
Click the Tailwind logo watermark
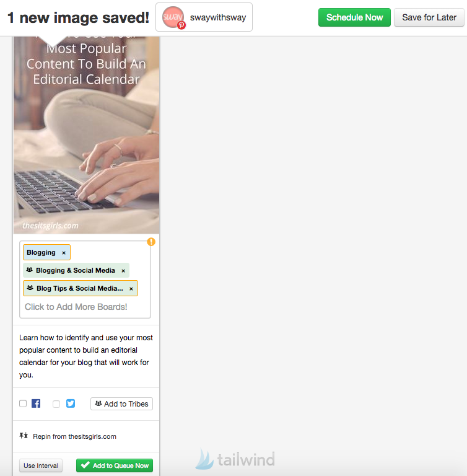235,459
